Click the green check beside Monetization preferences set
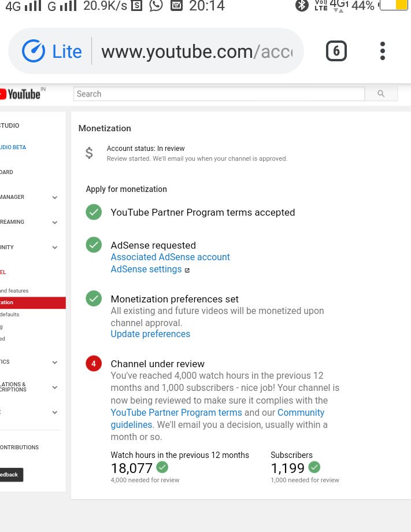 click(x=94, y=298)
